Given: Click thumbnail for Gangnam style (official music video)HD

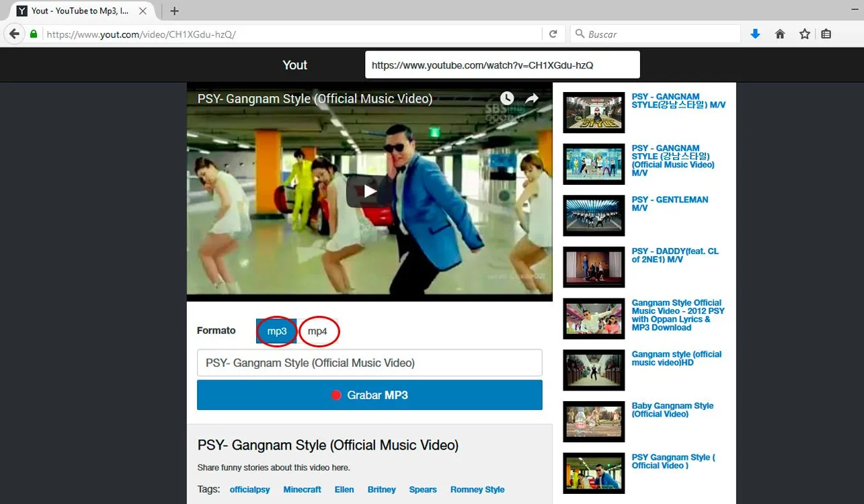Looking at the screenshot, I should pos(594,370).
